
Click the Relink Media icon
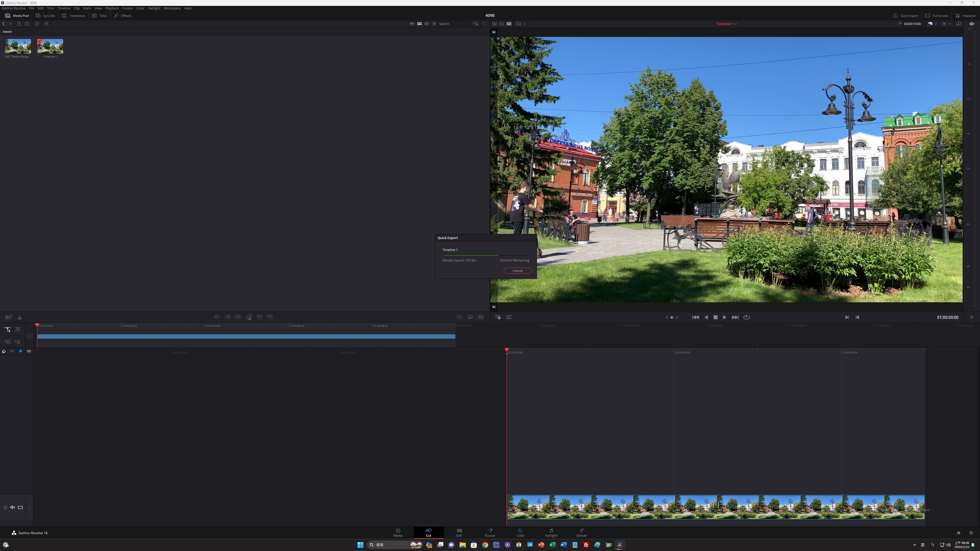(46, 23)
